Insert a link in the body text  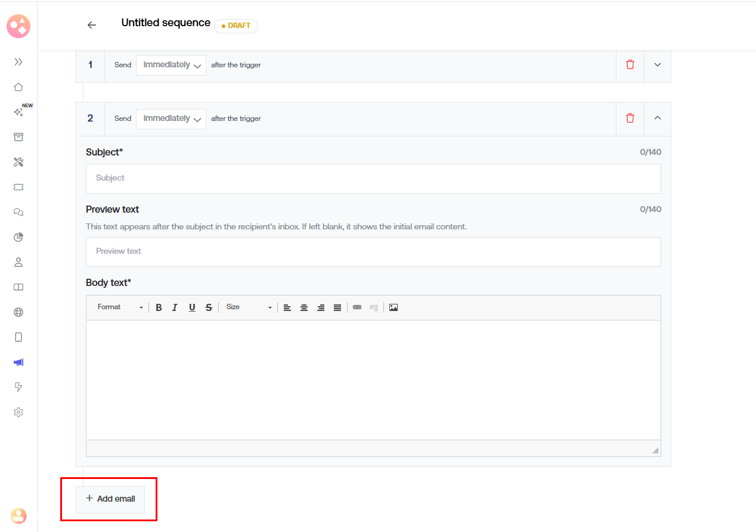[357, 307]
